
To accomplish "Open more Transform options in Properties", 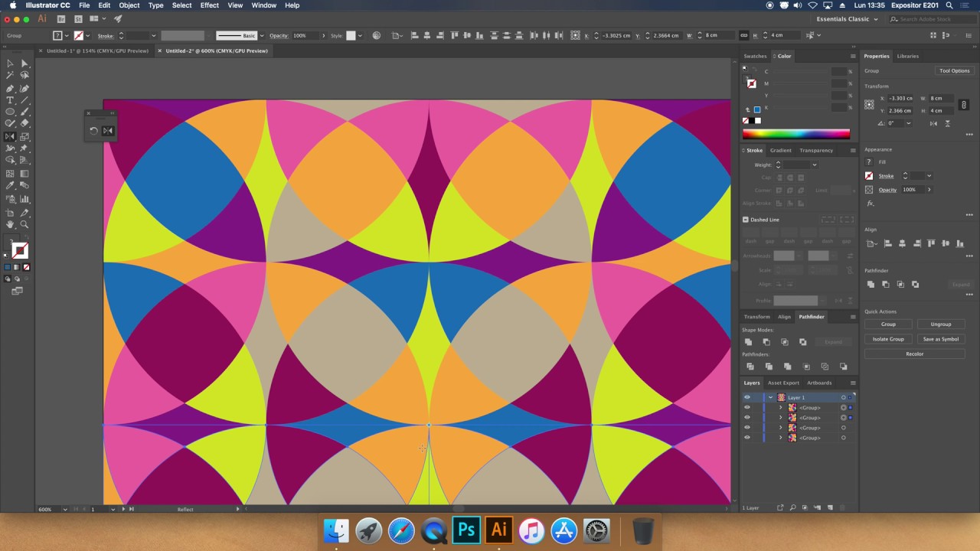I will point(969,135).
